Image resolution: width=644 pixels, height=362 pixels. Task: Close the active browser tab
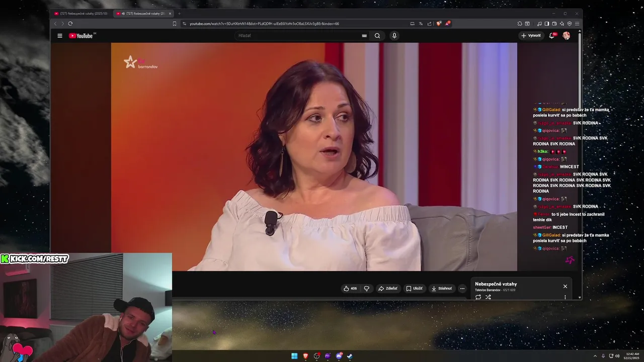(x=170, y=14)
